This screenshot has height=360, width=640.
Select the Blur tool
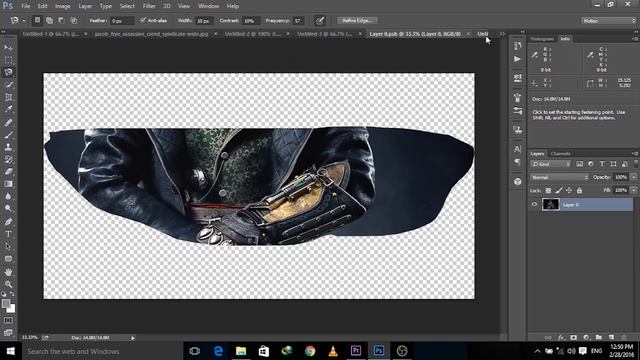pyautogui.click(x=8, y=196)
